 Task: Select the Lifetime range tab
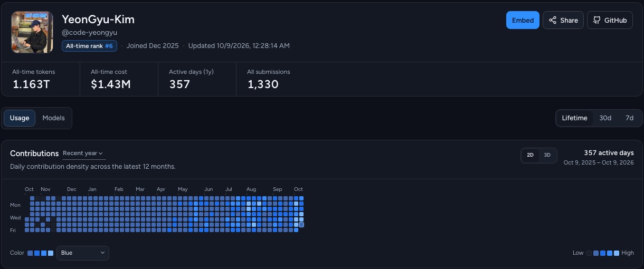pyautogui.click(x=574, y=118)
